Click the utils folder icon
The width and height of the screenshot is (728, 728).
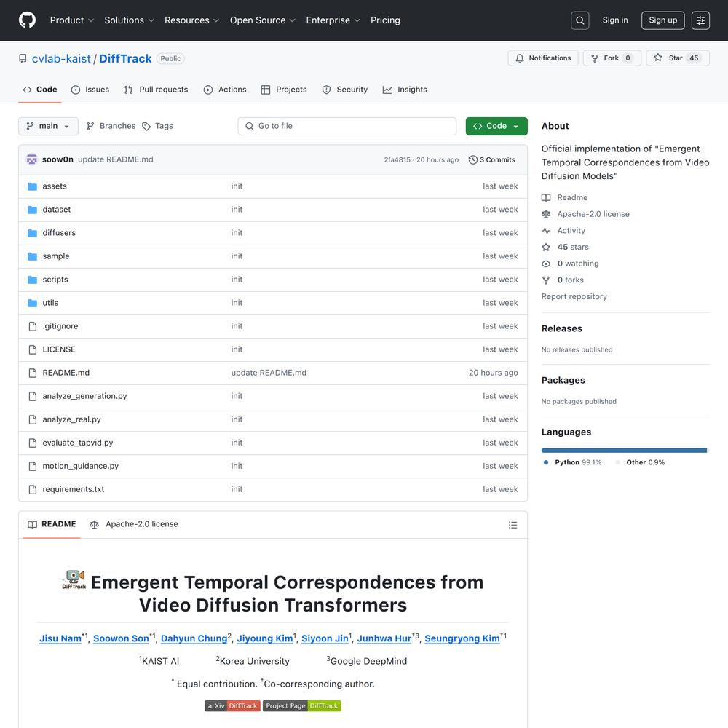tap(33, 303)
